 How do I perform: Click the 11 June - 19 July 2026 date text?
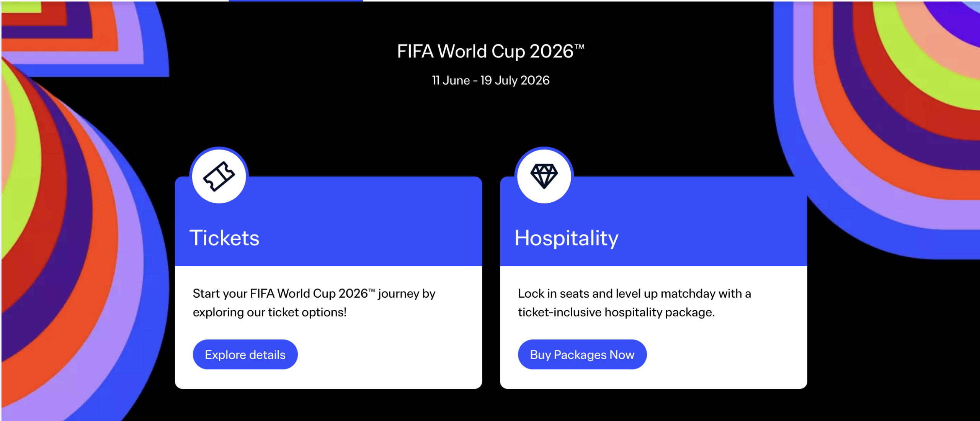coord(490,80)
